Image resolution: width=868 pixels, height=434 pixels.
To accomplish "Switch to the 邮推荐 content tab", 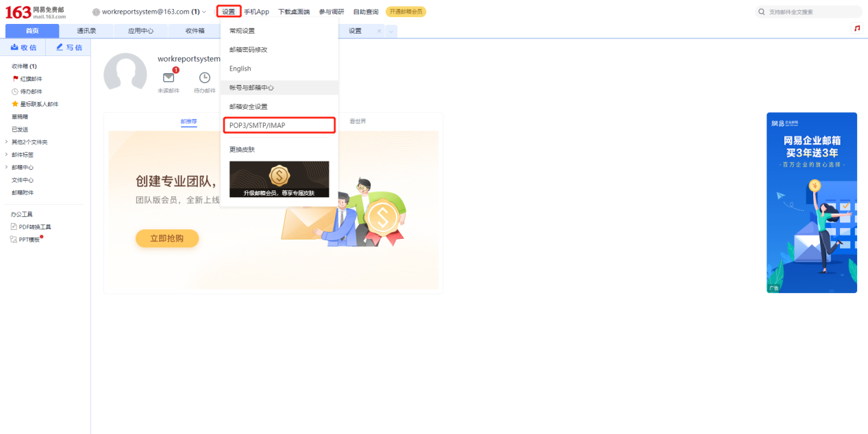I will (188, 121).
